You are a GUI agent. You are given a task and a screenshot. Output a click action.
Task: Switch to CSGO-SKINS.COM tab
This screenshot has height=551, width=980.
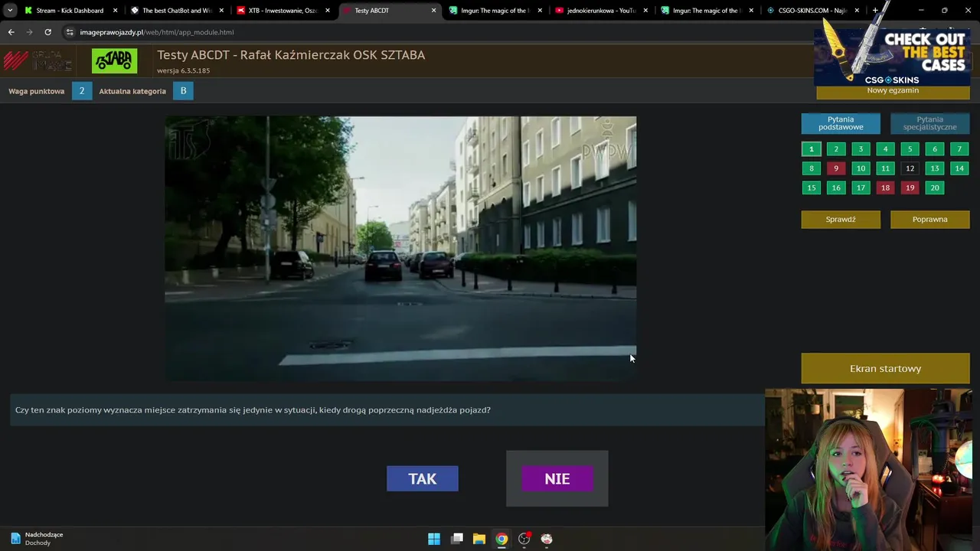tap(812, 11)
